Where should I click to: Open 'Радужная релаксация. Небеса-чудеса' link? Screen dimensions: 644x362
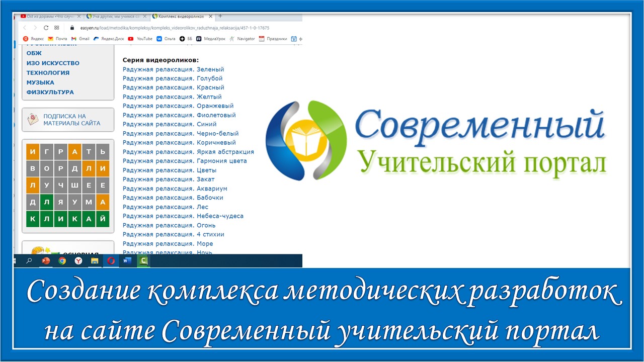pos(183,216)
